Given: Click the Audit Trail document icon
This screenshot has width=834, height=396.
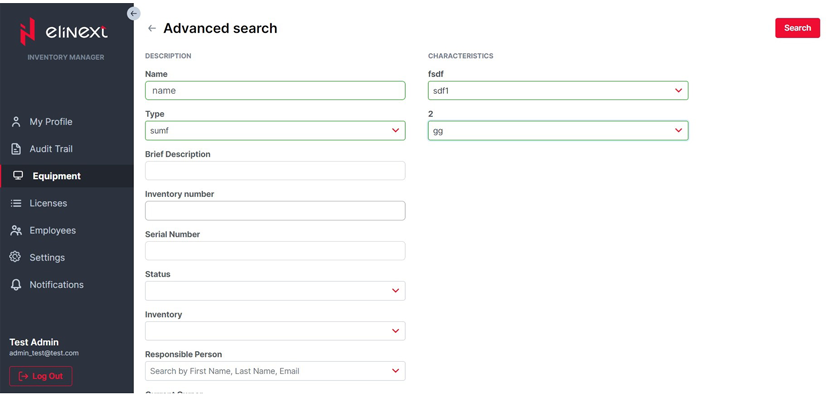Looking at the screenshot, I should 16,149.
